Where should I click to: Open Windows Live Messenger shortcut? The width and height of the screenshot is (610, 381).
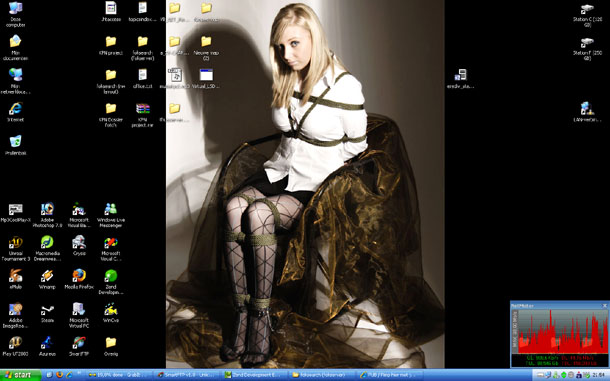[111, 214]
